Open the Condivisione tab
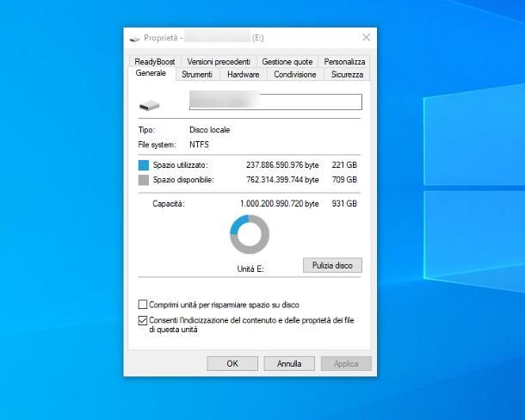The width and height of the screenshot is (525, 420). click(x=294, y=75)
